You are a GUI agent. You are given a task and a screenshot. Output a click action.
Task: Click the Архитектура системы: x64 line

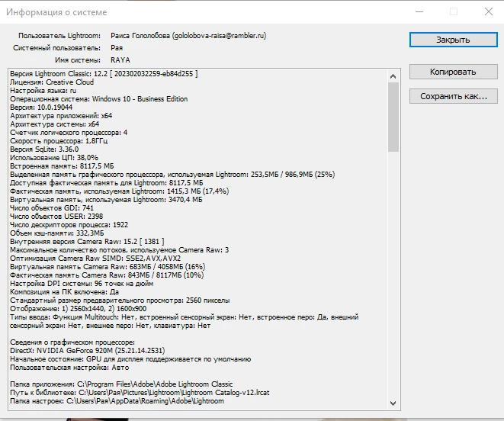[x=55, y=124]
